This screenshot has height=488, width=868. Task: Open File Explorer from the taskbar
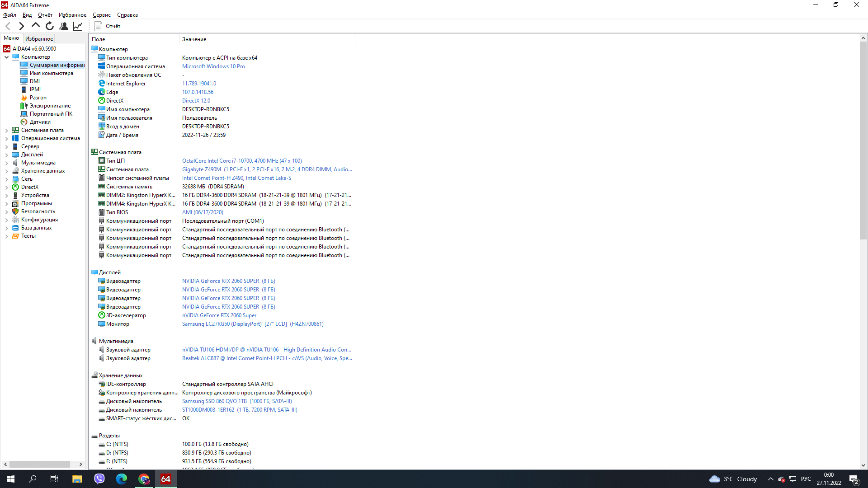[77, 479]
